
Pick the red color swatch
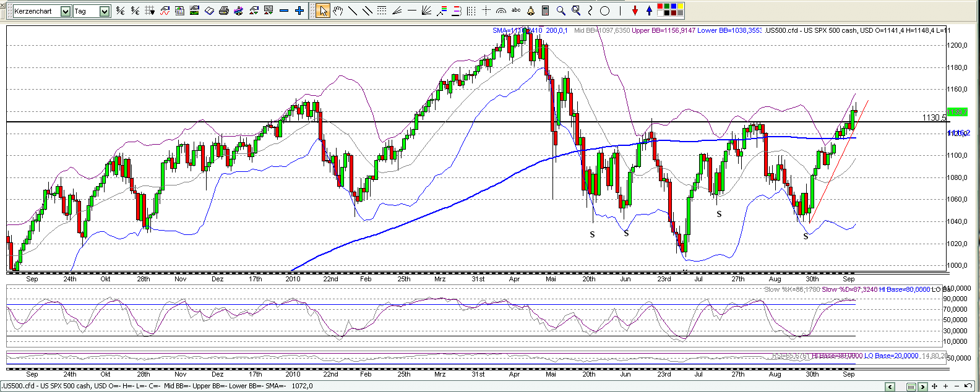tap(660, 6)
